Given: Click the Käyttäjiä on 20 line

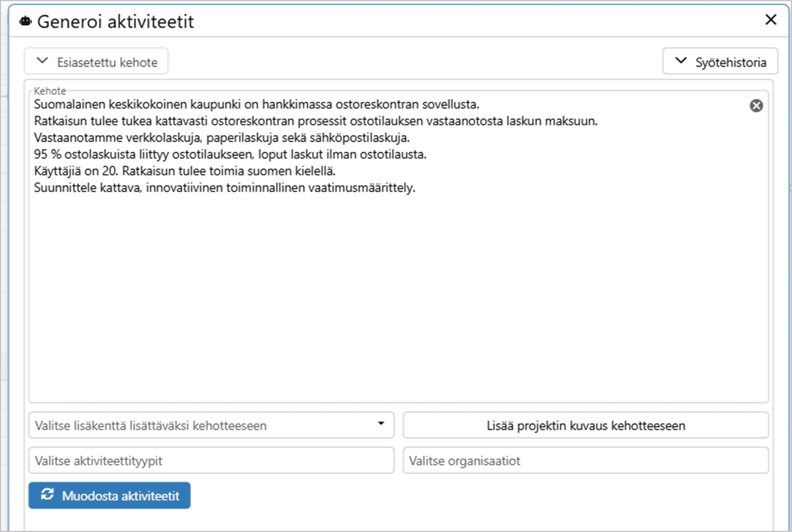Looking at the screenshot, I should click(185, 171).
